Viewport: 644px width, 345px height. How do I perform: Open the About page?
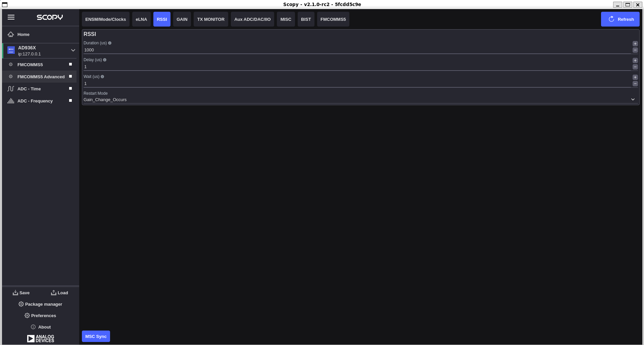[x=41, y=327]
